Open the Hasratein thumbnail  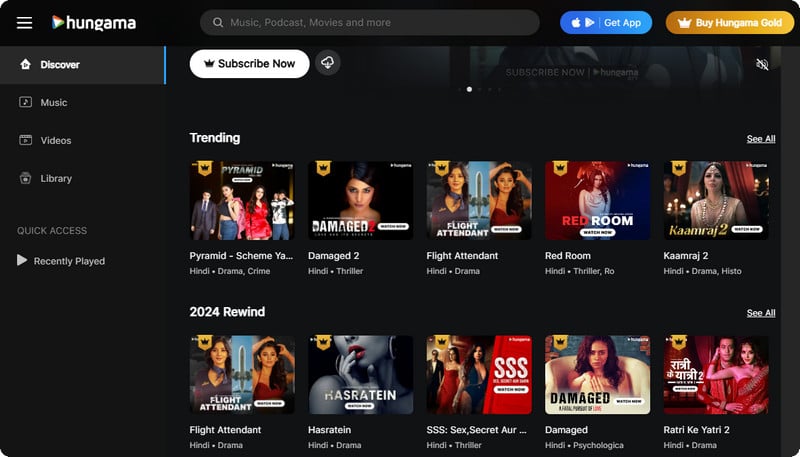coord(361,374)
